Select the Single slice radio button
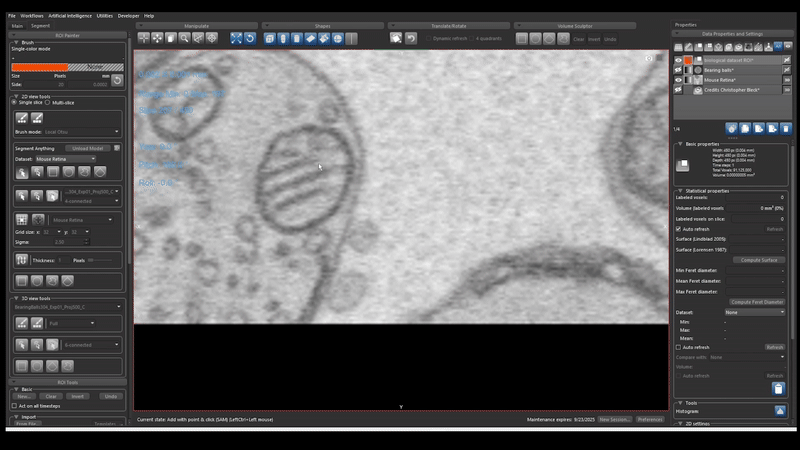This screenshot has width=800, height=450. [14, 103]
